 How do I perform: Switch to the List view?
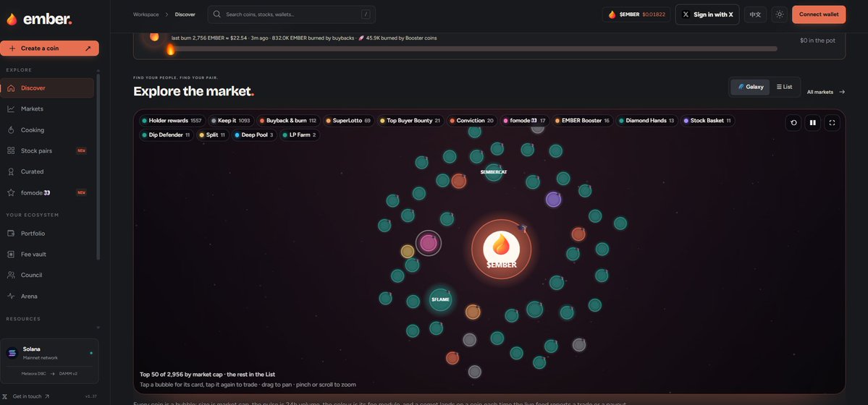[785, 87]
